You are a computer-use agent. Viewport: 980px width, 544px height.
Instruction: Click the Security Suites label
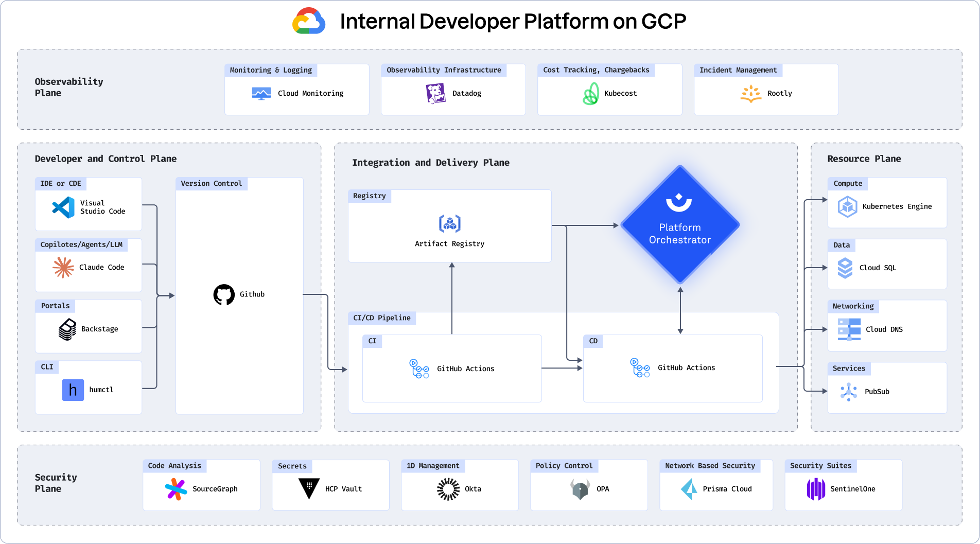(x=820, y=466)
